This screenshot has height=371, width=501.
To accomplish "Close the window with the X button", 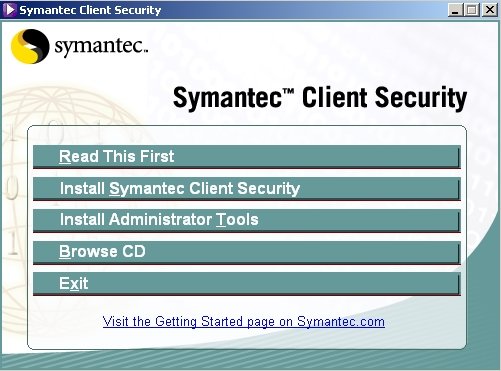I will (x=490, y=10).
